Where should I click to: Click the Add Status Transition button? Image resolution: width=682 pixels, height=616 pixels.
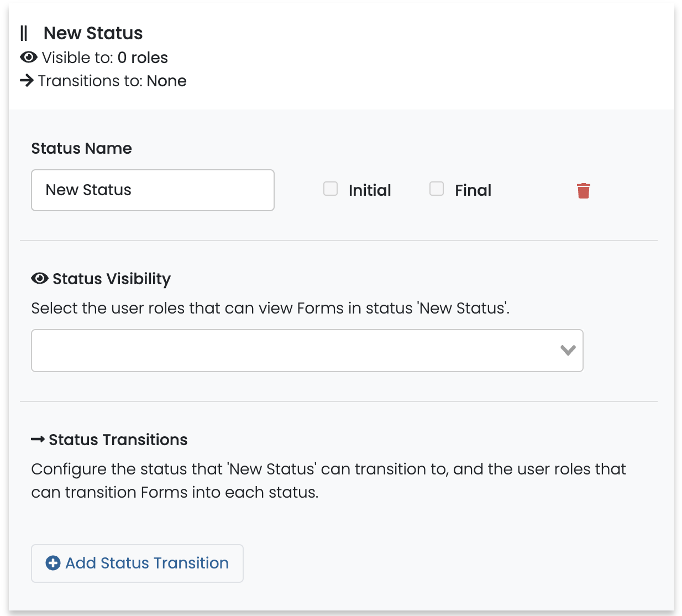(x=137, y=563)
